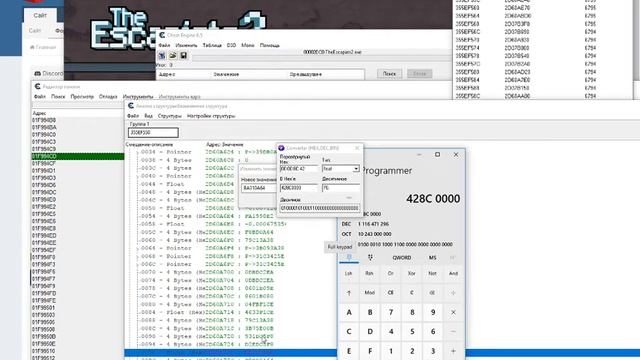Open process list icon in Cheat Engine toolbar
640x360 pixels.
point(162,56)
